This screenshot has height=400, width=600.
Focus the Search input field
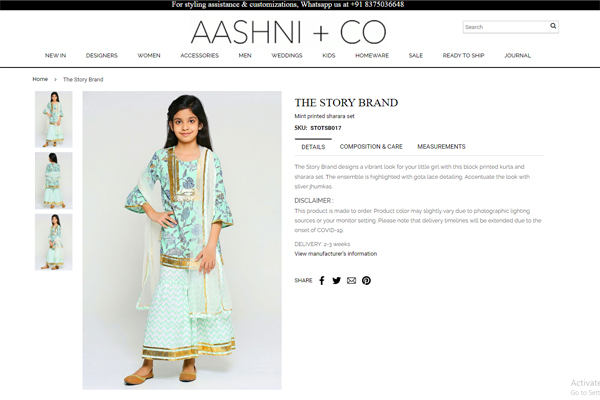(505, 27)
